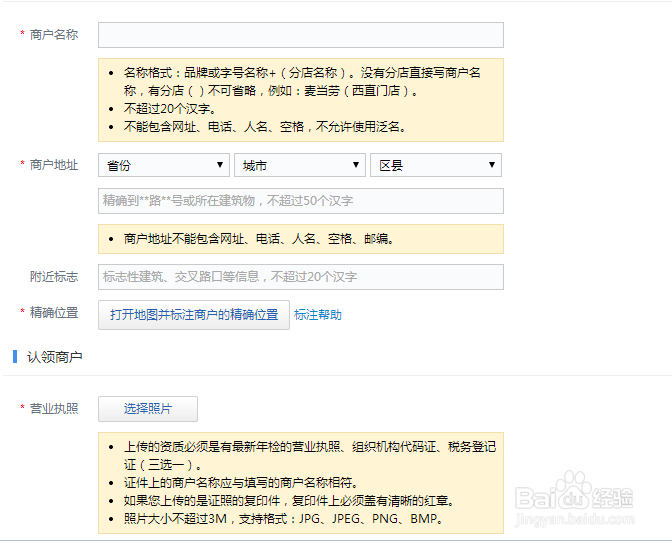Open the 城市 dropdown
The image size is (672, 543).
click(300, 165)
